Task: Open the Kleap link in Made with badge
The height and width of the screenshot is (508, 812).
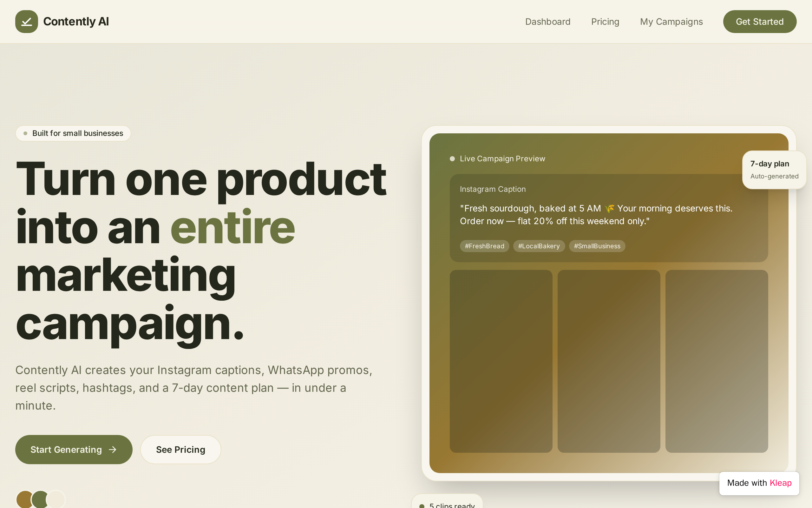Action: (x=781, y=483)
